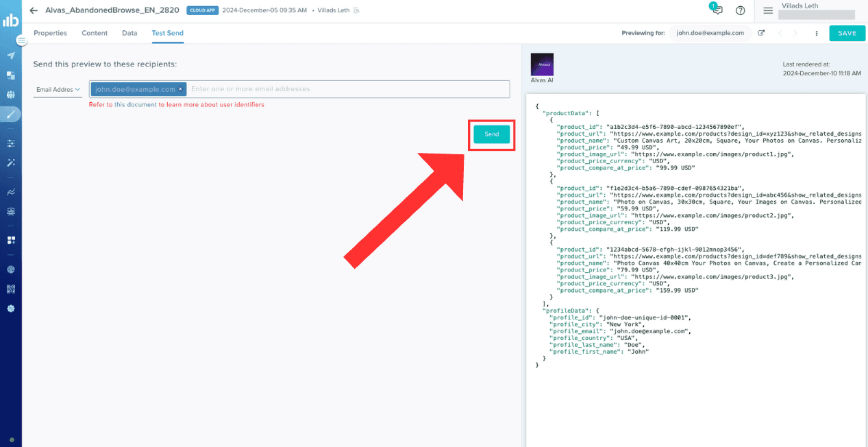868x447 pixels.
Task: Switch to the Content tab
Action: (95, 33)
